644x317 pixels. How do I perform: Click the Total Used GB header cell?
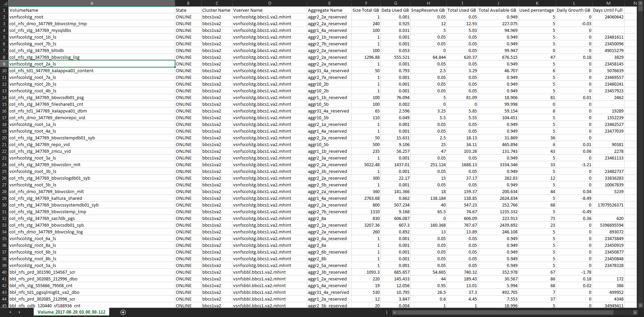click(462, 10)
